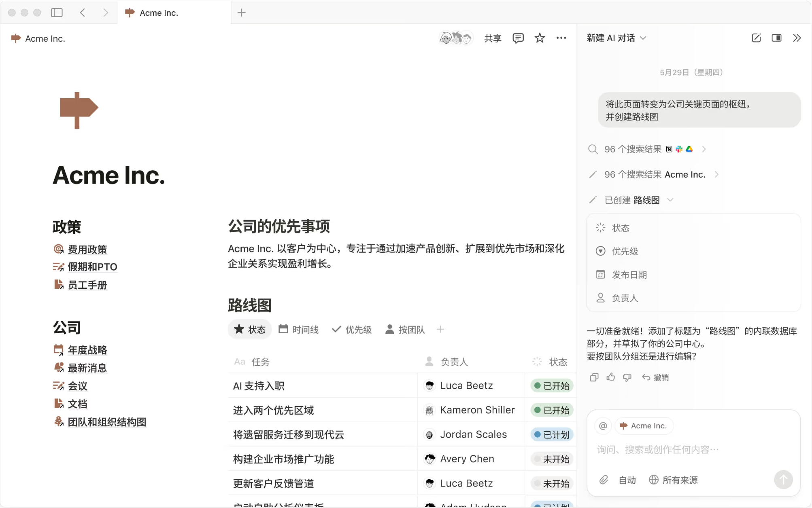The image size is (812, 508).
Task: Click the side-peek panel icon near top right
Action: (776, 38)
